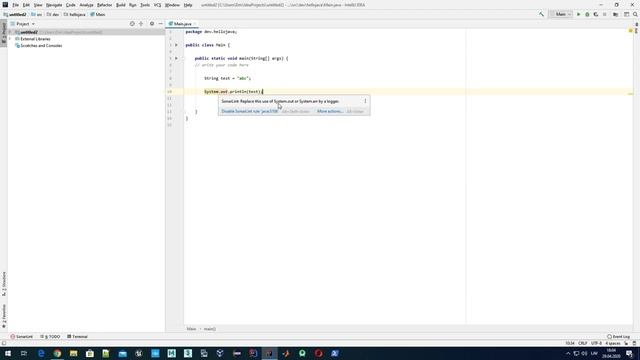640x360 pixels.
Task: Click untitled2 breadcrumb in navigation bar
Action: click(x=15, y=14)
